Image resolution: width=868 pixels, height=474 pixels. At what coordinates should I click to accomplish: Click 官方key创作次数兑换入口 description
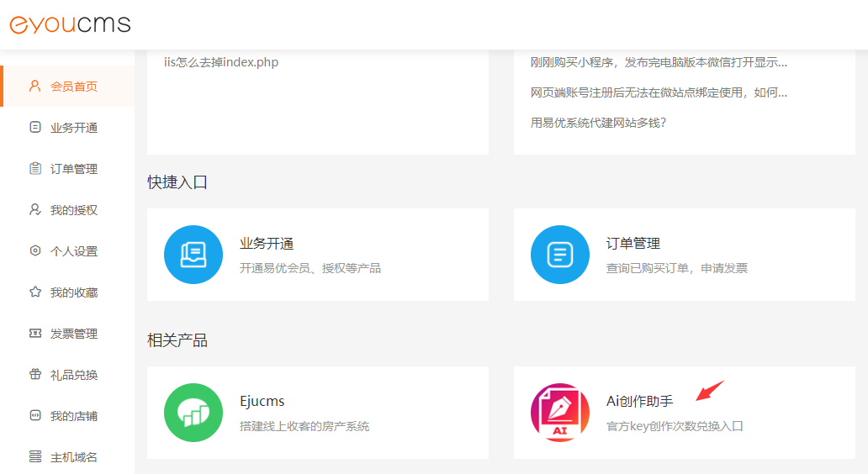(675, 426)
